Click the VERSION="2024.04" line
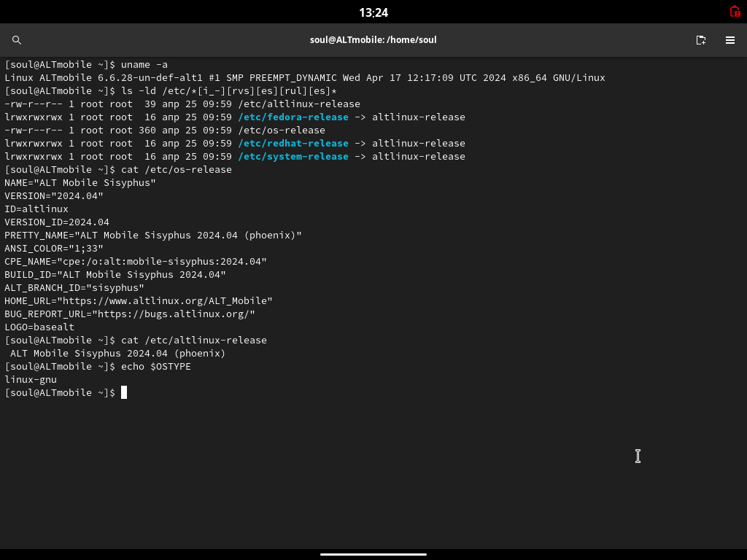This screenshot has width=747, height=560. click(54, 195)
